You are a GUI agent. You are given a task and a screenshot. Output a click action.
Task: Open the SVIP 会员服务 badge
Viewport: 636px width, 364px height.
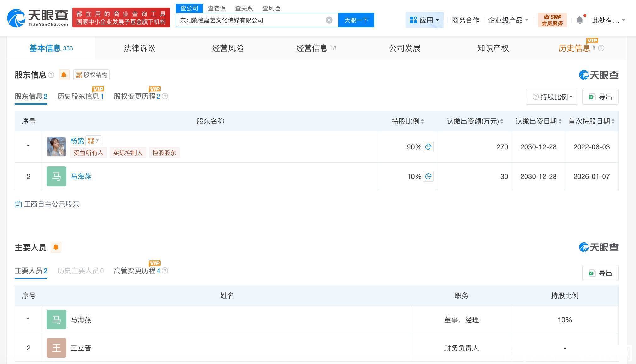[552, 20]
